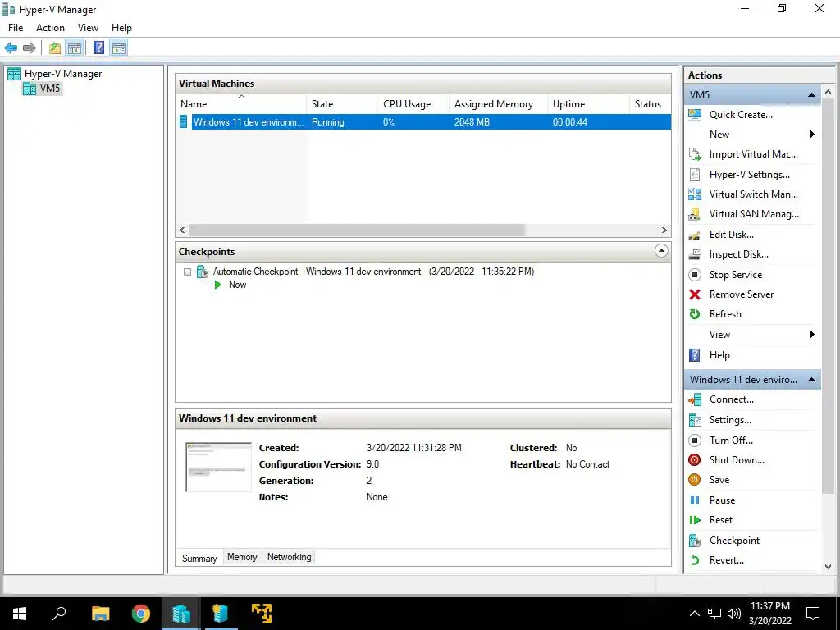840x630 pixels.
Task: Sort by Uptime column header
Action: click(x=588, y=104)
